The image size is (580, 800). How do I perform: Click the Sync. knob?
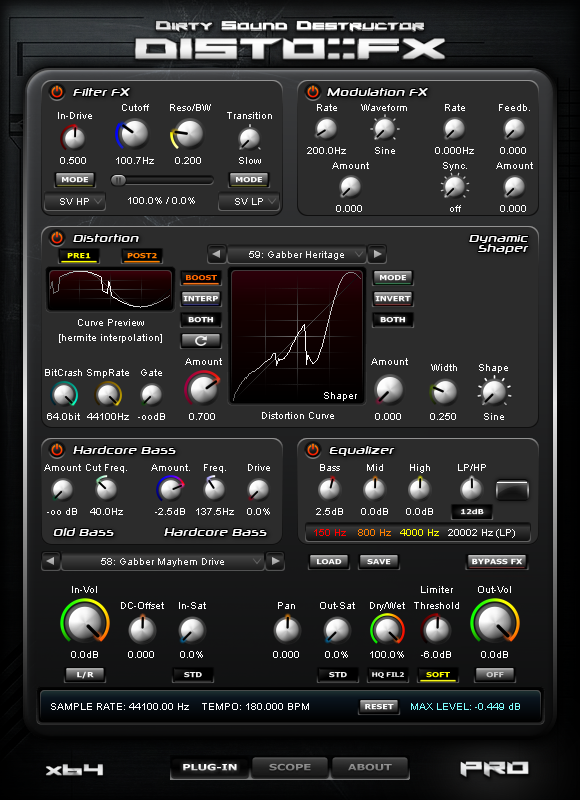[x=454, y=187]
